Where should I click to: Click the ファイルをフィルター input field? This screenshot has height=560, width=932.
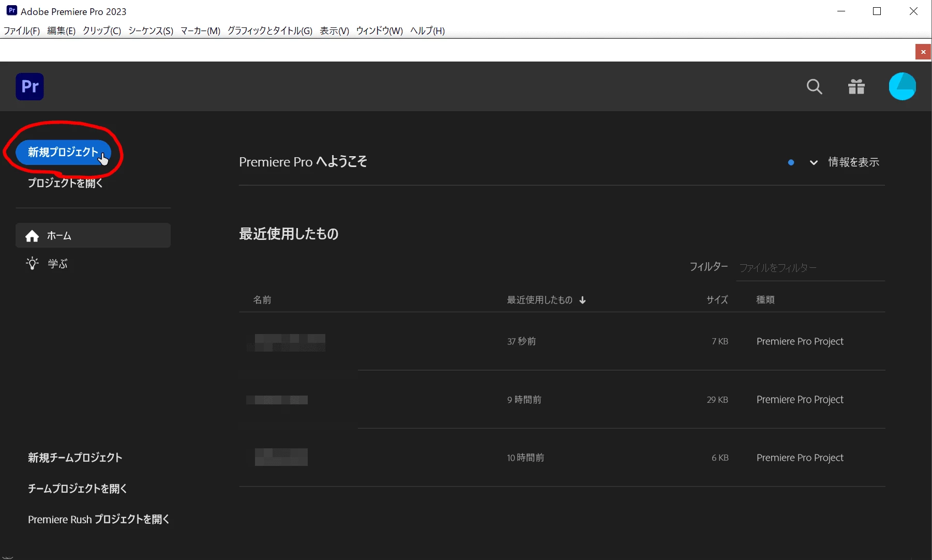810,268
